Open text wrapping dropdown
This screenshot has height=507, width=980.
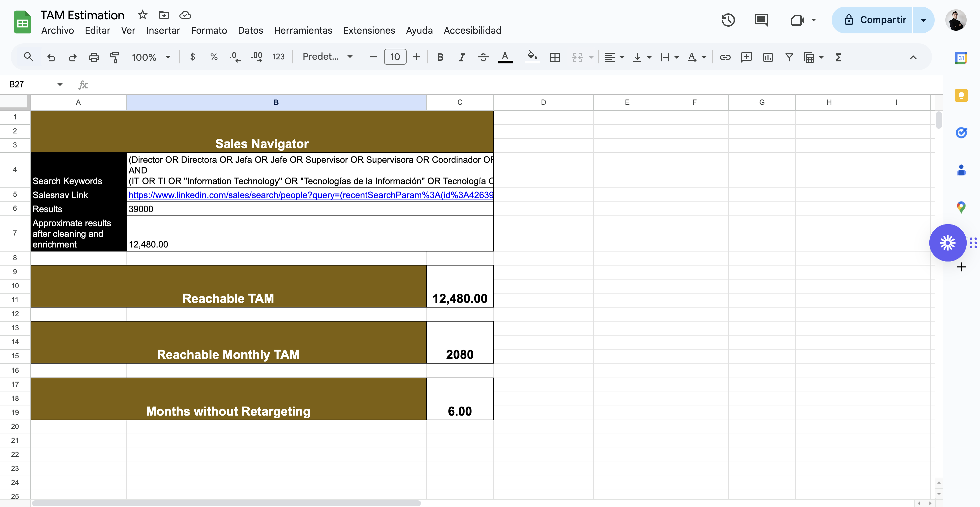[669, 57]
